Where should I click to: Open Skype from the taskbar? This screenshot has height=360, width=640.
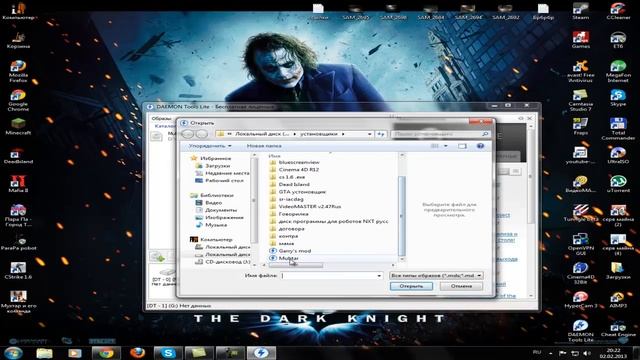click(168, 353)
